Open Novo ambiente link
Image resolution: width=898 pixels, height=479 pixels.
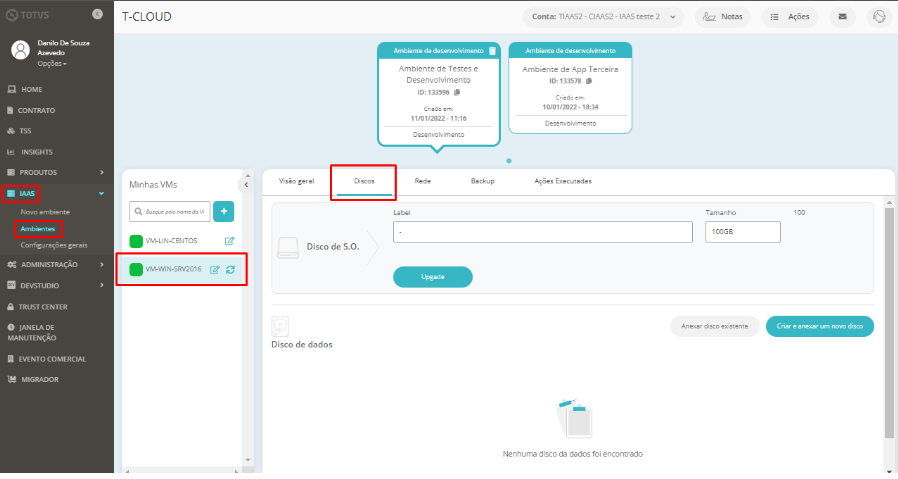[x=45, y=212]
